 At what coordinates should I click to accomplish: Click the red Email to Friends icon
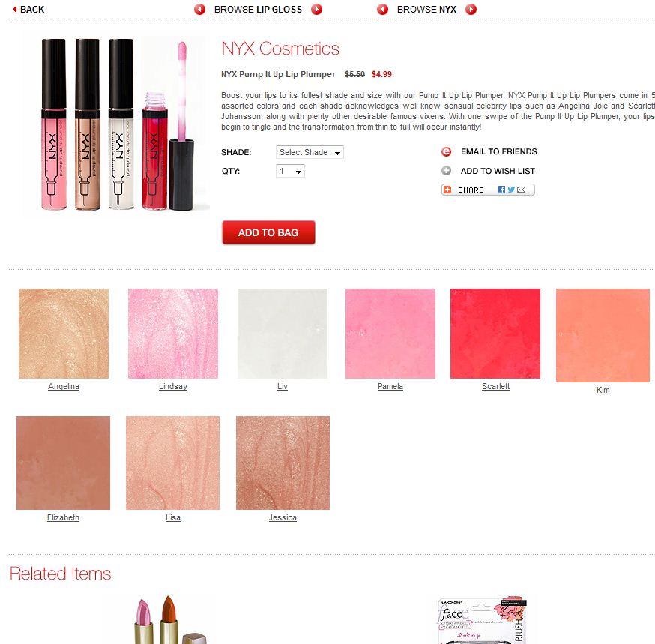tap(446, 151)
